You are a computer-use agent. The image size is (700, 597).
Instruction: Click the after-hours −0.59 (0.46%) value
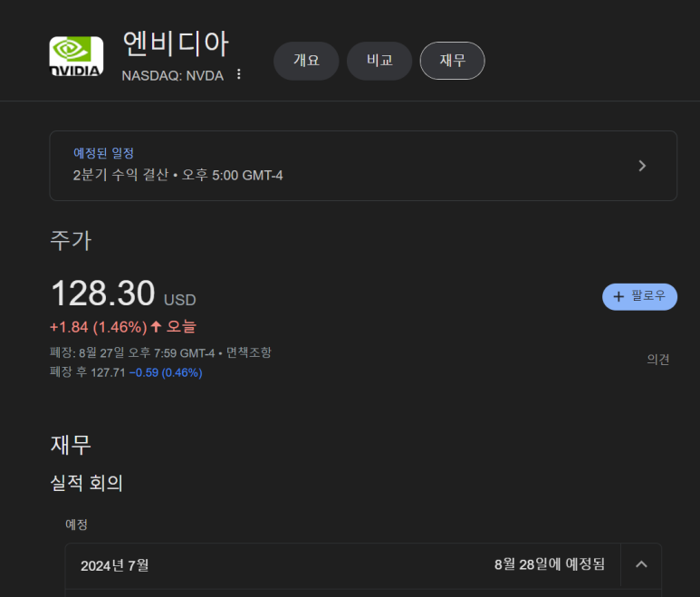[x=166, y=372]
